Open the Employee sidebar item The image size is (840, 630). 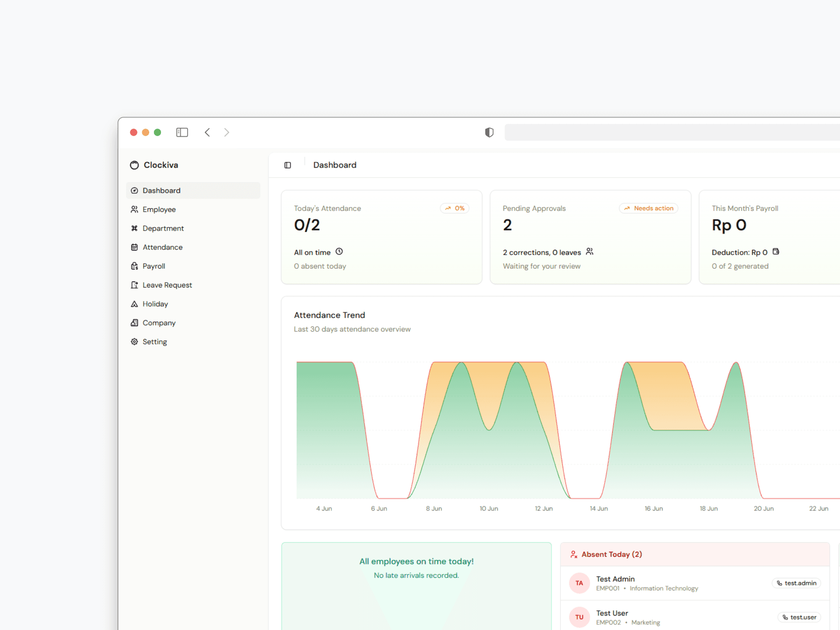[x=193, y=209]
